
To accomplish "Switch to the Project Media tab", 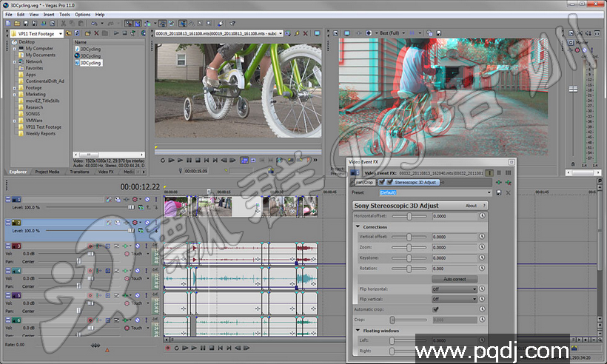I will click(47, 172).
